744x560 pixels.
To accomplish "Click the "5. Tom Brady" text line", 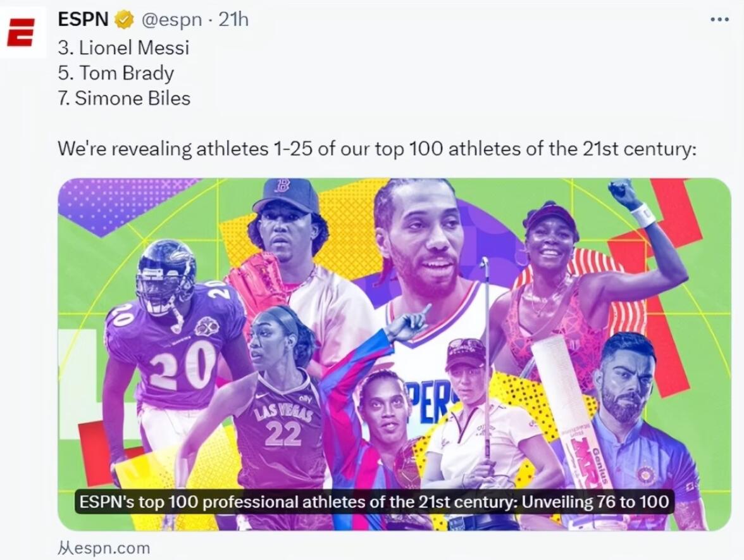I will [115, 73].
